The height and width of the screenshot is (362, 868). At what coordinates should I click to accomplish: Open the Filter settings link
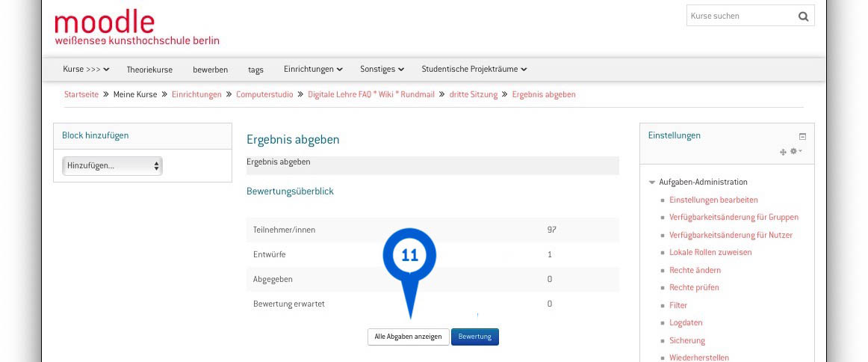click(678, 305)
